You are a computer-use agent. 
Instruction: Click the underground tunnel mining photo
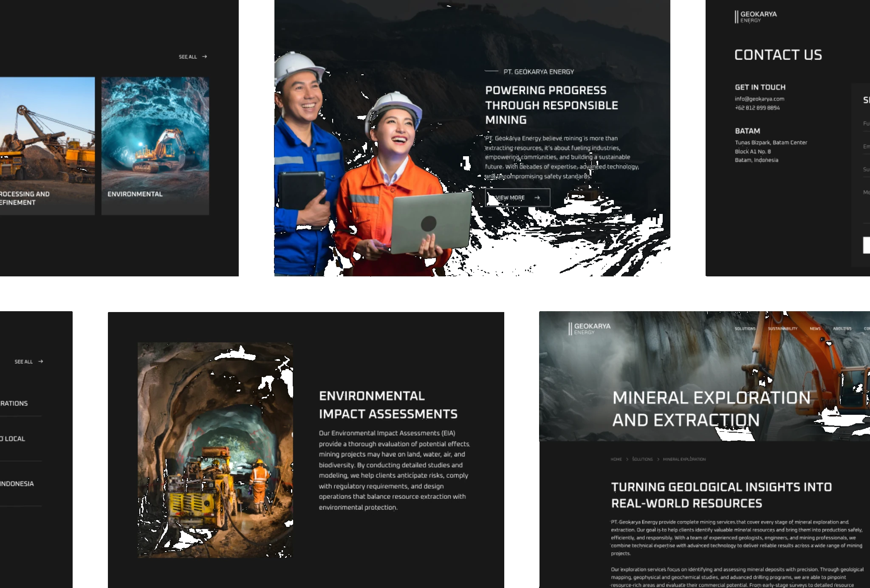[x=215, y=450]
